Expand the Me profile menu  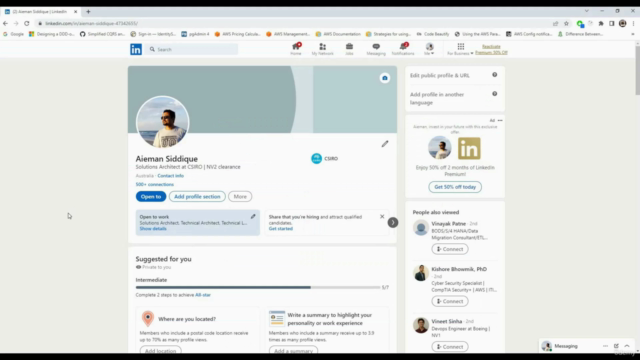pos(429,49)
